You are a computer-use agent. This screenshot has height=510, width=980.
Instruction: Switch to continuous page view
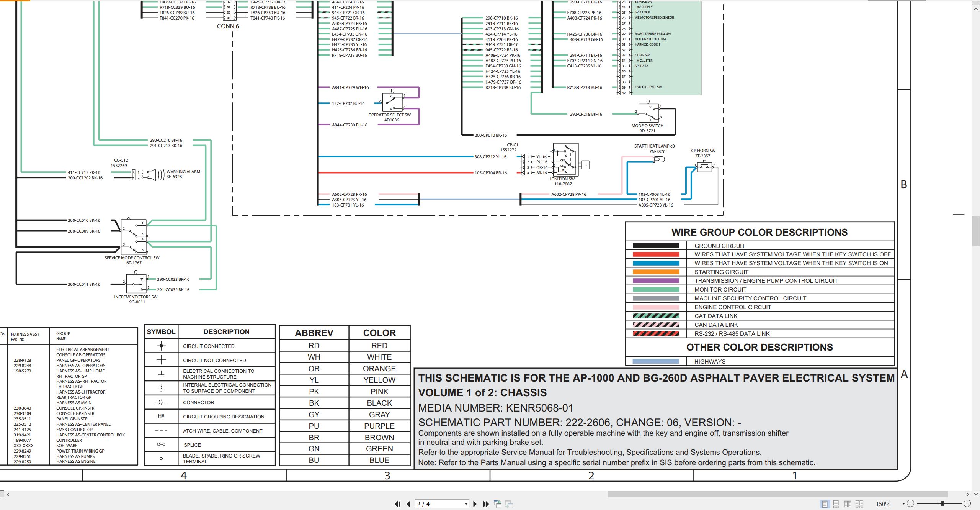point(836,504)
